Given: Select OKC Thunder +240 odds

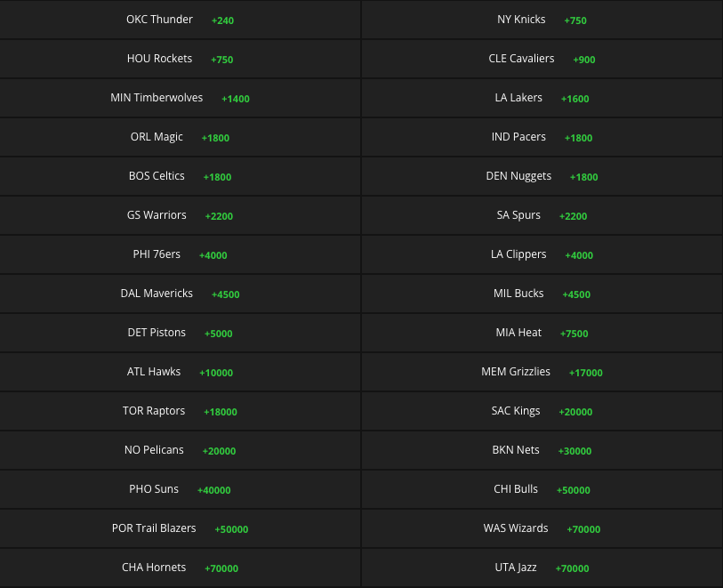Looking at the screenshot, I should click(180, 20).
